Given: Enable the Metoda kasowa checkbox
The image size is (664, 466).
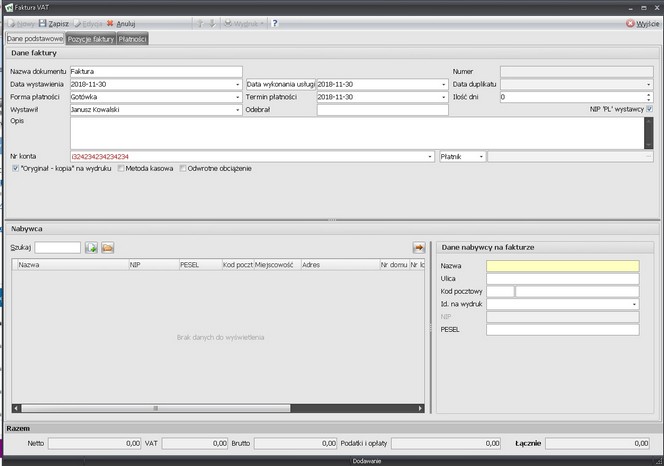Looking at the screenshot, I should pos(121,168).
